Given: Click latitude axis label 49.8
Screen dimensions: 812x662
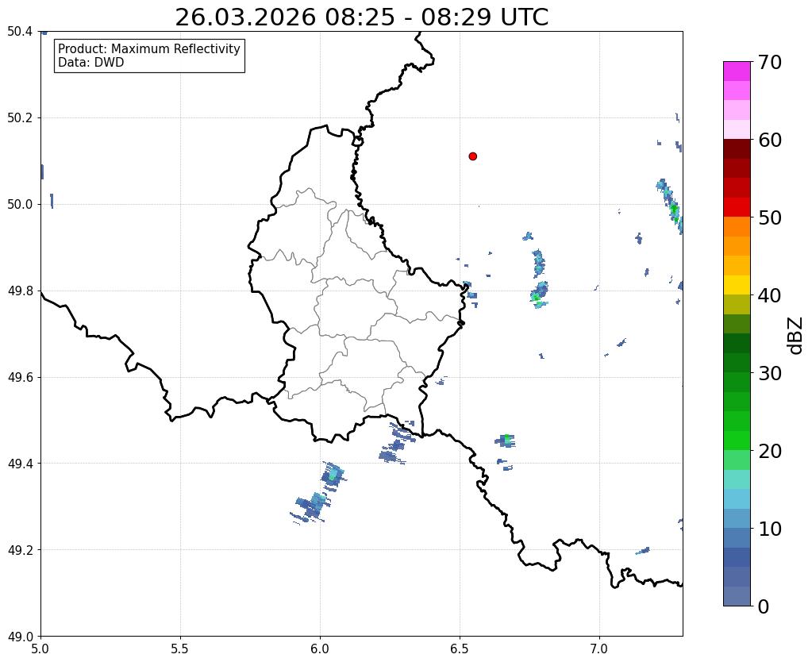Looking at the screenshot, I should pos(20,291).
